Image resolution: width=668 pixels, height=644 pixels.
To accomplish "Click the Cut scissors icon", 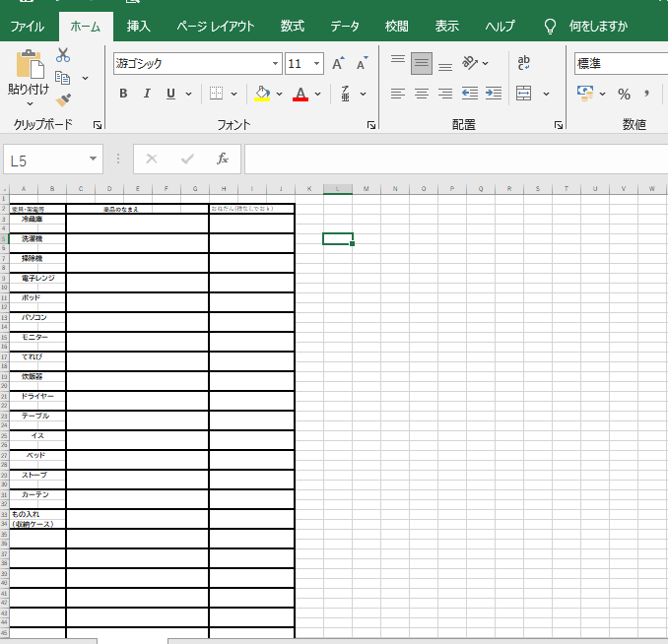I will (x=63, y=55).
